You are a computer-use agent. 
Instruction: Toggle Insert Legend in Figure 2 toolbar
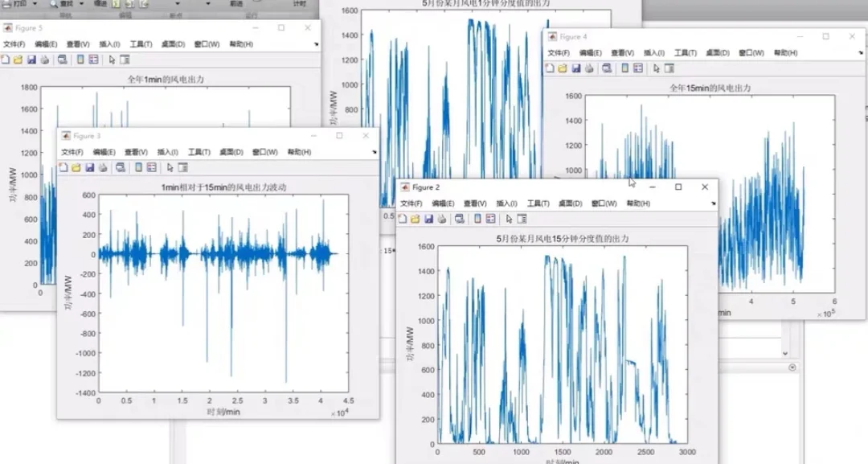point(490,220)
